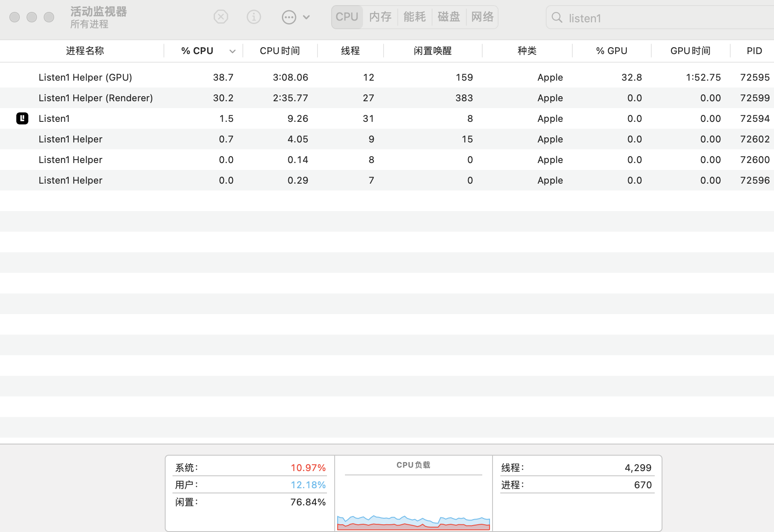Switch to the 内存 tab
774x532 pixels.
coord(380,17)
